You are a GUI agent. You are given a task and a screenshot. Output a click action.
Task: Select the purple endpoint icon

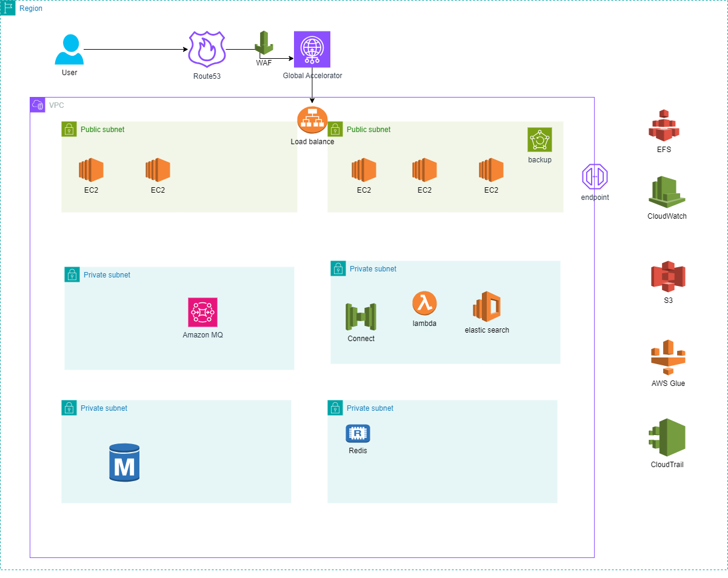pyautogui.click(x=595, y=176)
